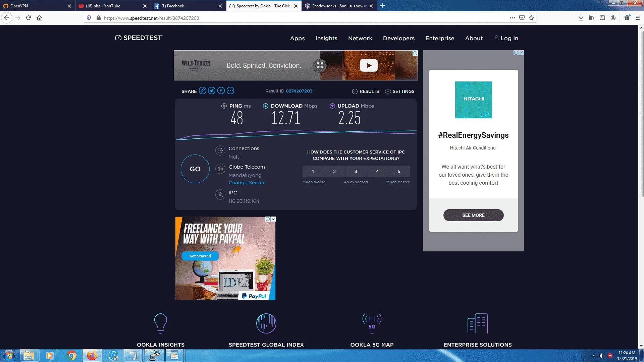Open Ookla Insights lightbulb icon
Image resolution: width=644 pixels, height=362 pixels.
[x=161, y=323]
